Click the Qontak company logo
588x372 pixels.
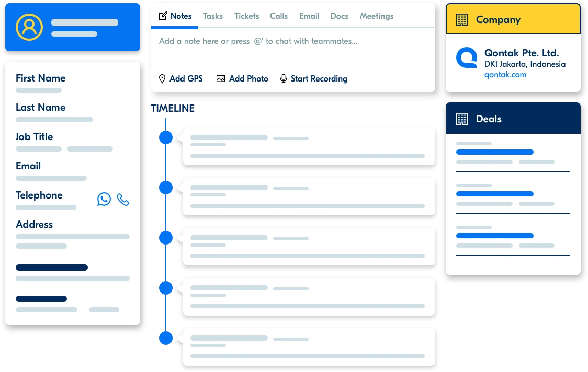[x=467, y=57]
